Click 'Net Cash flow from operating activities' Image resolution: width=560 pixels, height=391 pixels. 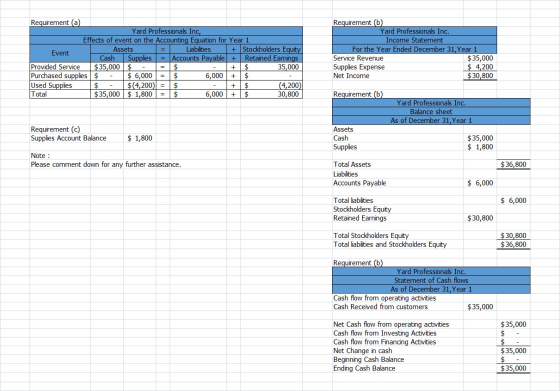tap(391, 324)
